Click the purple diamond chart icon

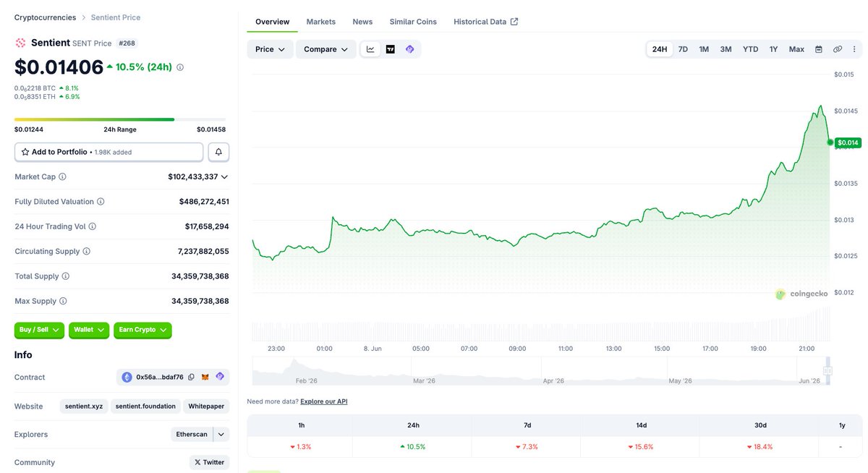410,49
